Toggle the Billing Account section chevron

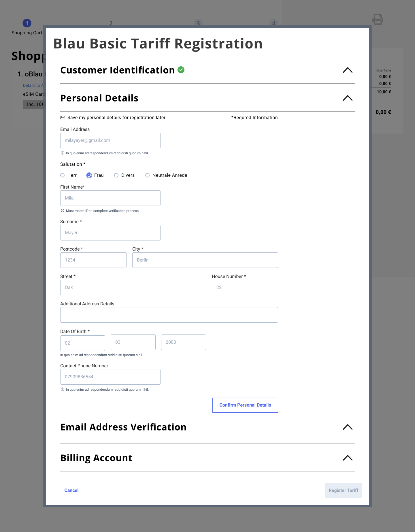point(348,458)
